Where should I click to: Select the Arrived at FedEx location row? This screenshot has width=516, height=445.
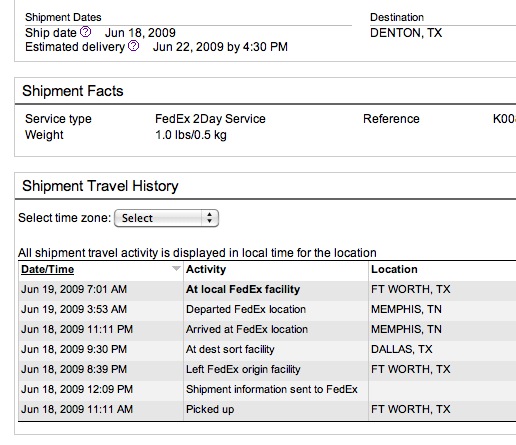pos(267,329)
